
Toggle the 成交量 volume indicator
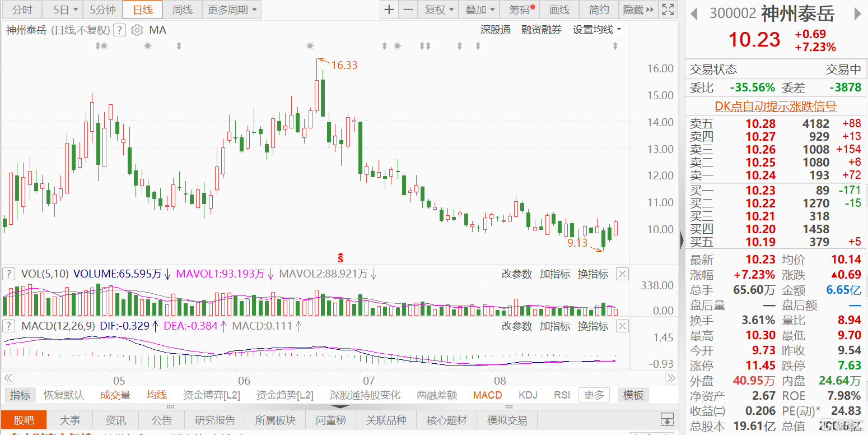click(x=115, y=395)
